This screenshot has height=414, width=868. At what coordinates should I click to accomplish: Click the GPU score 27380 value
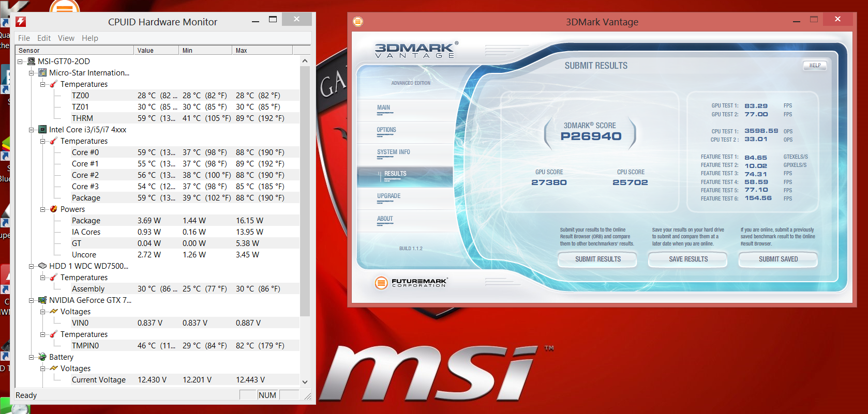coord(549,182)
